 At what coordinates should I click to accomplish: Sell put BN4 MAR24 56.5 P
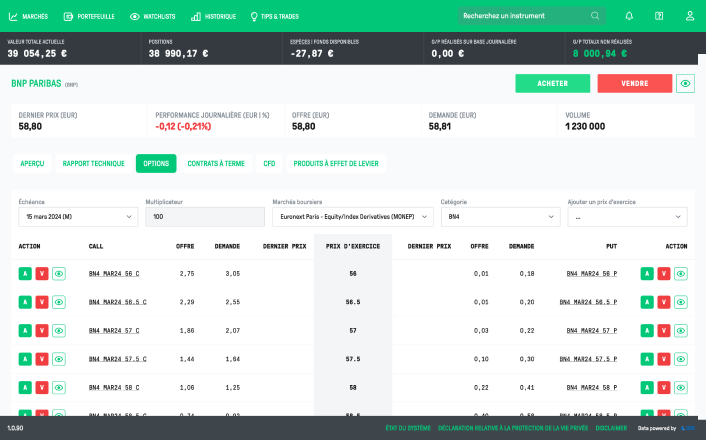pos(664,302)
